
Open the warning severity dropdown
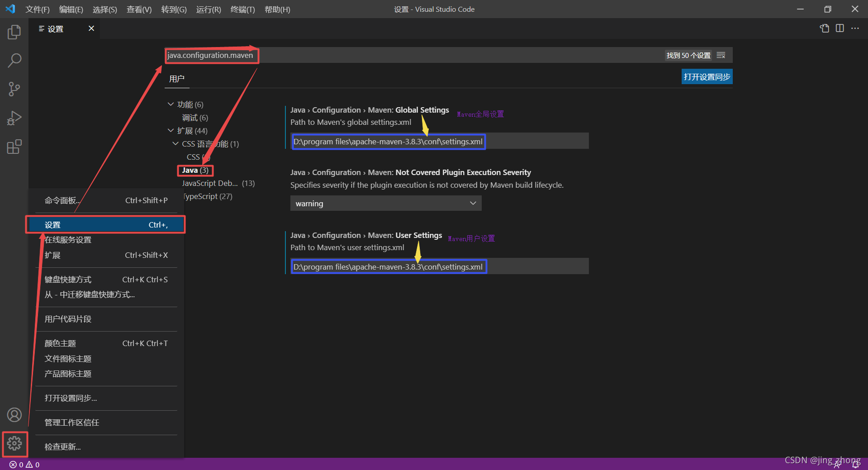point(386,204)
